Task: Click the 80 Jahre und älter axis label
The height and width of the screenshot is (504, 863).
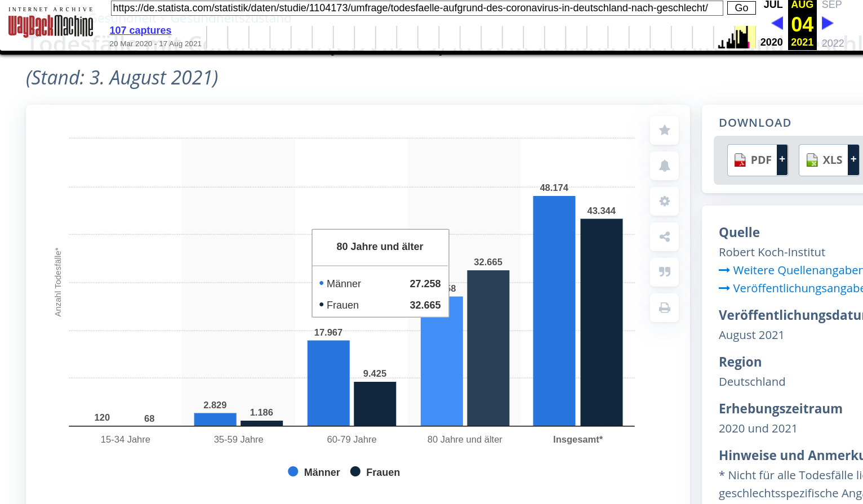Action: click(465, 439)
